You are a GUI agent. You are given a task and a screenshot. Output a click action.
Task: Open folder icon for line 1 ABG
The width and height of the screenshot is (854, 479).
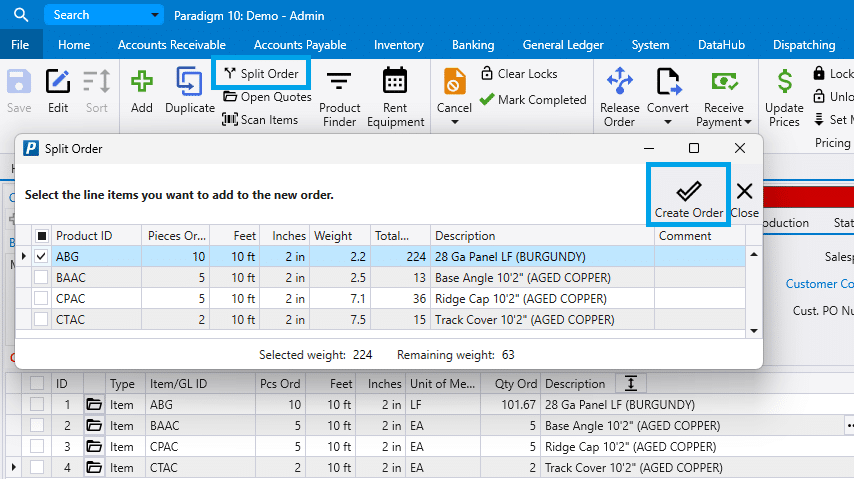[94, 404]
